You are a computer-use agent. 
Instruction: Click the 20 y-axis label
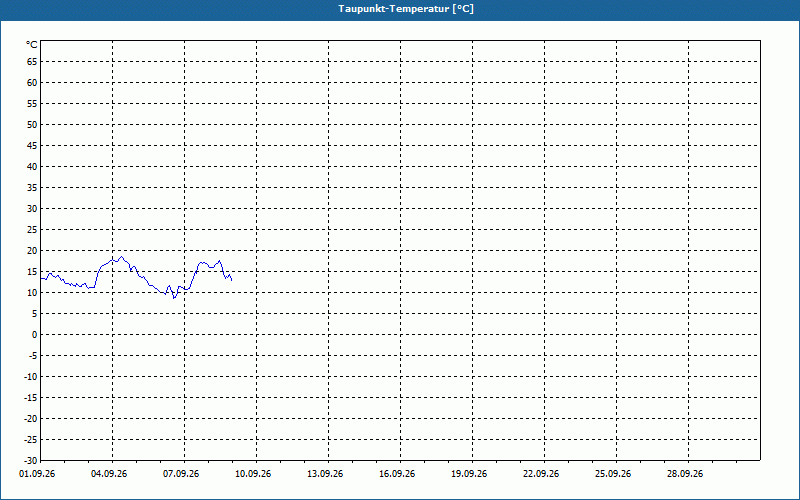tap(32, 251)
